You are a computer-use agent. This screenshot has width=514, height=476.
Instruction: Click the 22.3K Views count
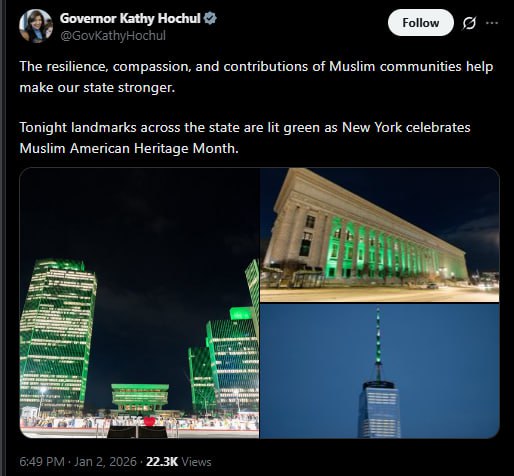click(179, 462)
